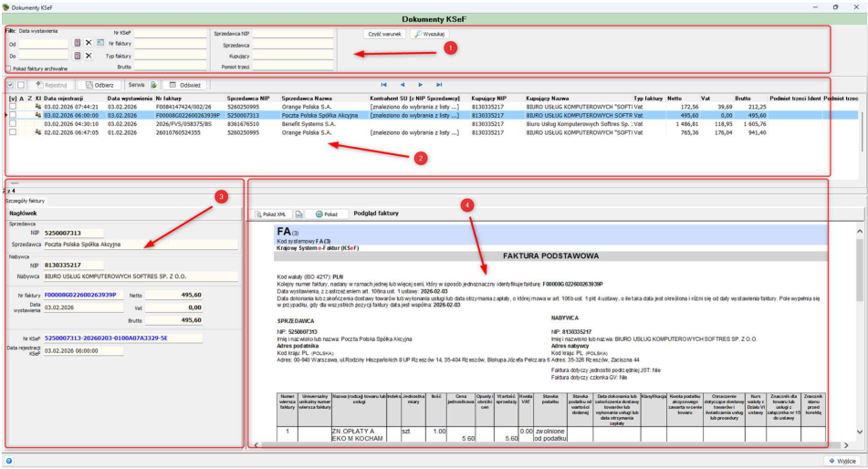Open calendar picker for 'Od' date
The height and width of the screenshot is (469, 868).
coord(78,43)
